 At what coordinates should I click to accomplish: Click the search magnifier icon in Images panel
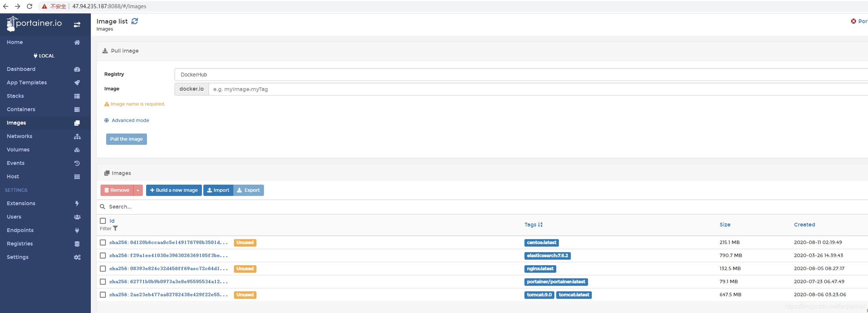tap(102, 207)
